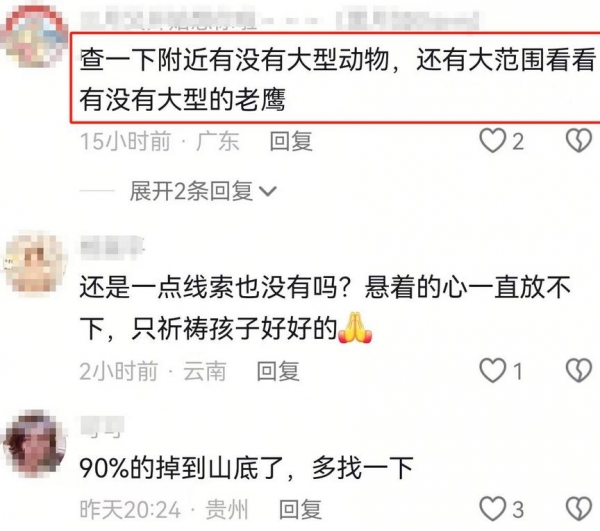The image size is (600, 531).
Task: Expand the 展开2条回复 replies
Action: tap(203, 191)
